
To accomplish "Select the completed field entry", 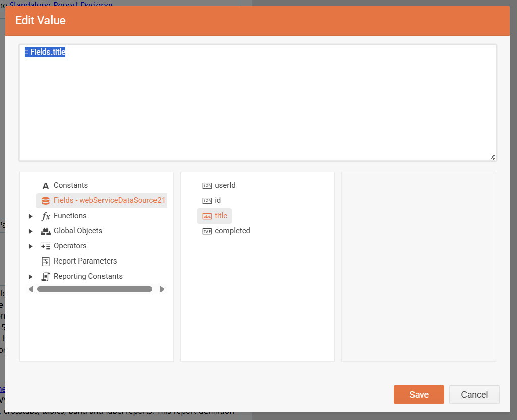I will point(232,231).
